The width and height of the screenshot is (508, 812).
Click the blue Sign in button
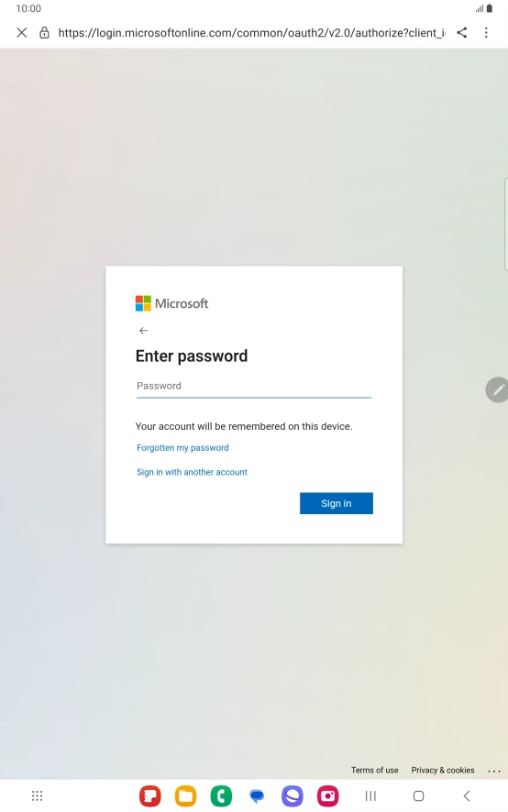click(x=337, y=503)
